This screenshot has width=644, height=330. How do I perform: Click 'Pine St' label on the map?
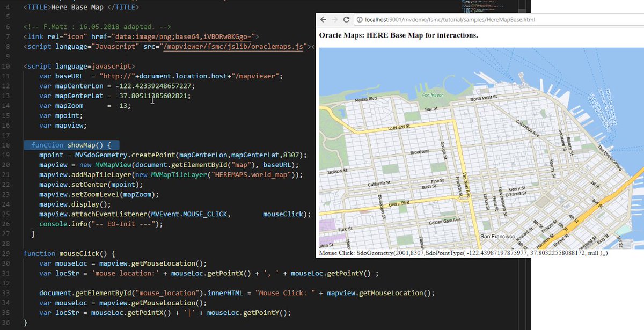point(437,181)
